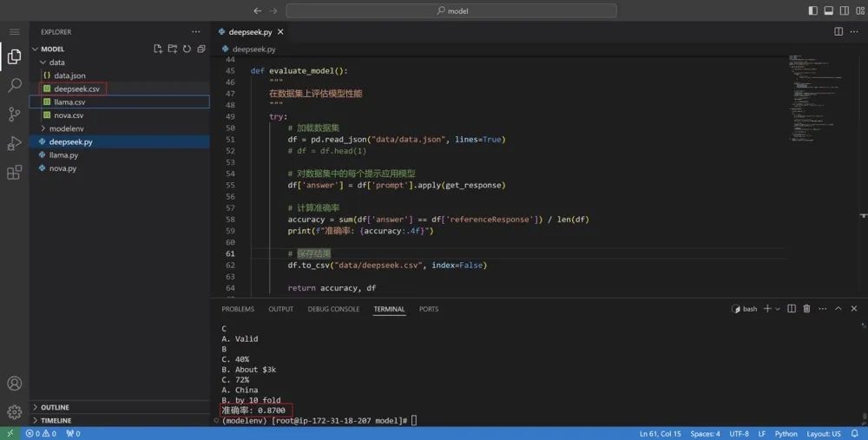The height and width of the screenshot is (440, 868).
Task: Toggle secondary side bar visibility
Action: point(845,10)
